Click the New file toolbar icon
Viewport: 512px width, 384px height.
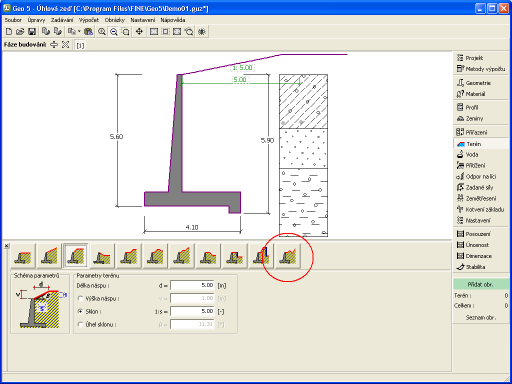pos(9,32)
